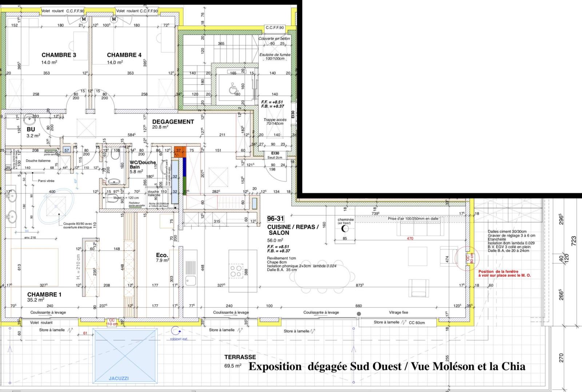Image resolution: width=582 pixels, height=392 pixels.
Task: Click the CUISINE / REPAS / SALON label
Action: (293, 230)
